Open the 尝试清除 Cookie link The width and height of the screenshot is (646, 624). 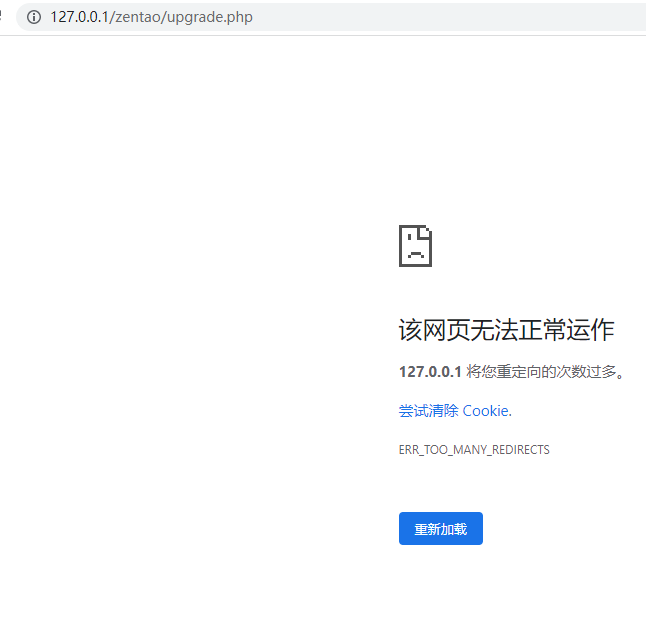(455, 411)
